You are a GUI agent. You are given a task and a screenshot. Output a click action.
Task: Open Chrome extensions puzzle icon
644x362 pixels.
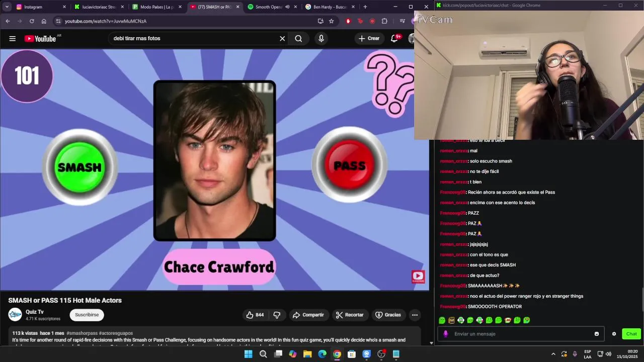tap(384, 21)
